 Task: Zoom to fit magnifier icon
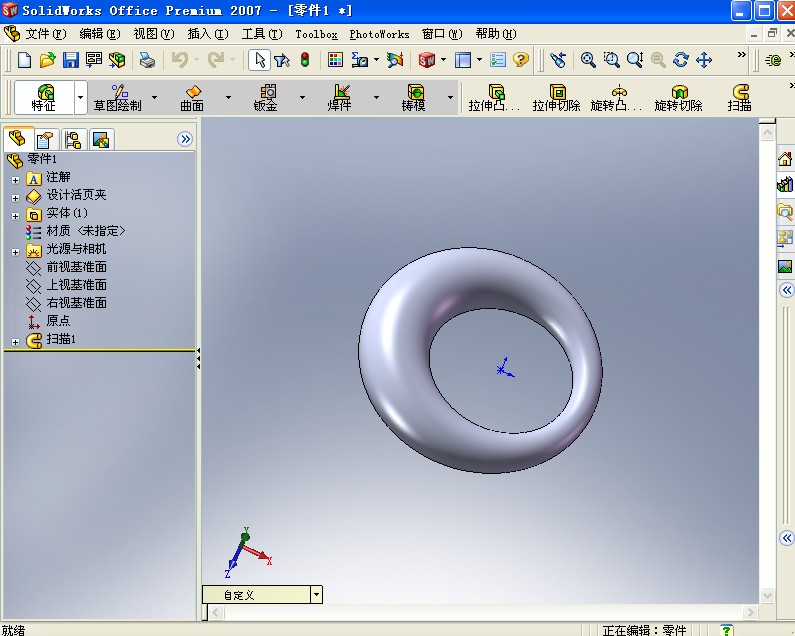(588, 60)
